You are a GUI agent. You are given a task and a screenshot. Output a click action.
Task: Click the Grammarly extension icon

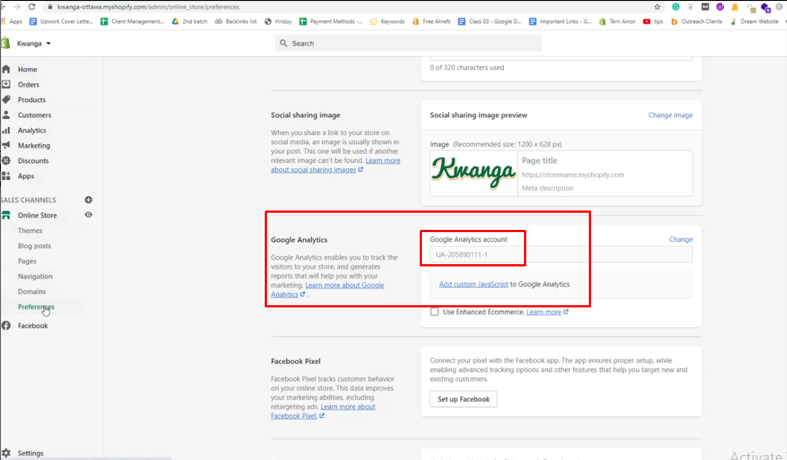(676, 7)
